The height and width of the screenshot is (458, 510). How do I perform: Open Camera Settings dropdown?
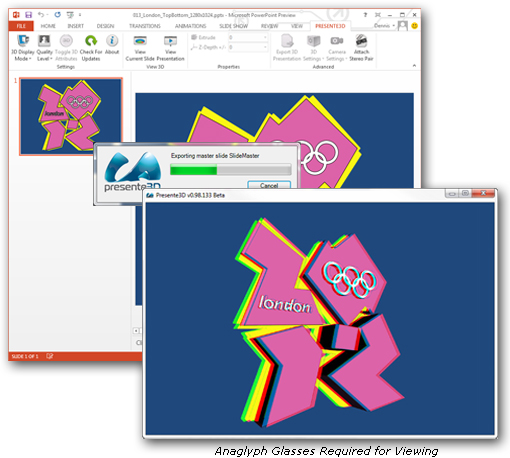click(x=337, y=48)
